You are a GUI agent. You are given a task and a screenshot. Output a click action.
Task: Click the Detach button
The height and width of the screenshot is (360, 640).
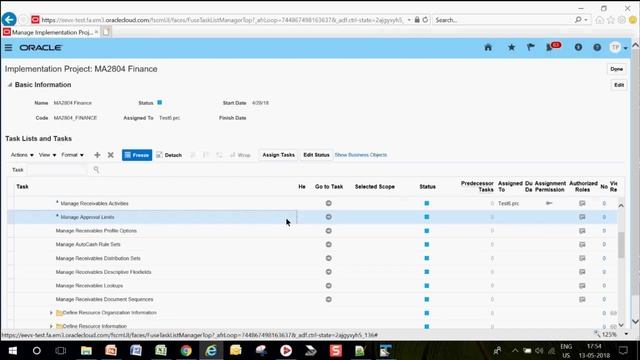point(169,155)
